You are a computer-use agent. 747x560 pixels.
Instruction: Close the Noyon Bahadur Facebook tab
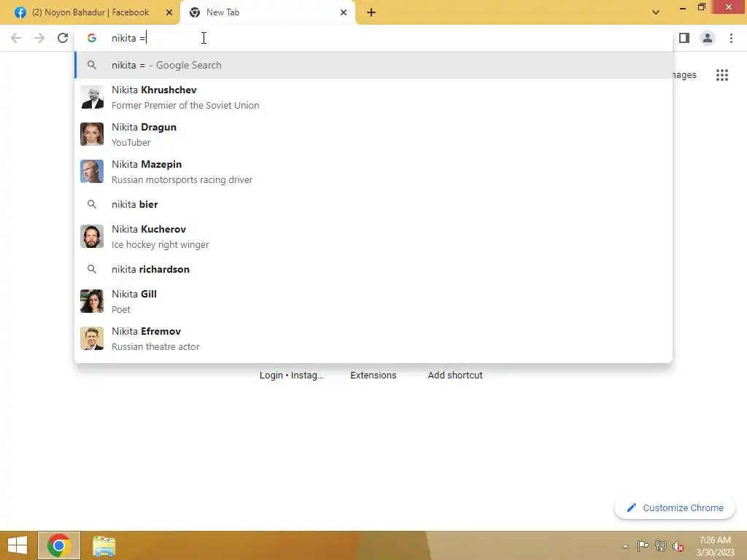pyautogui.click(x=169, y=12)
